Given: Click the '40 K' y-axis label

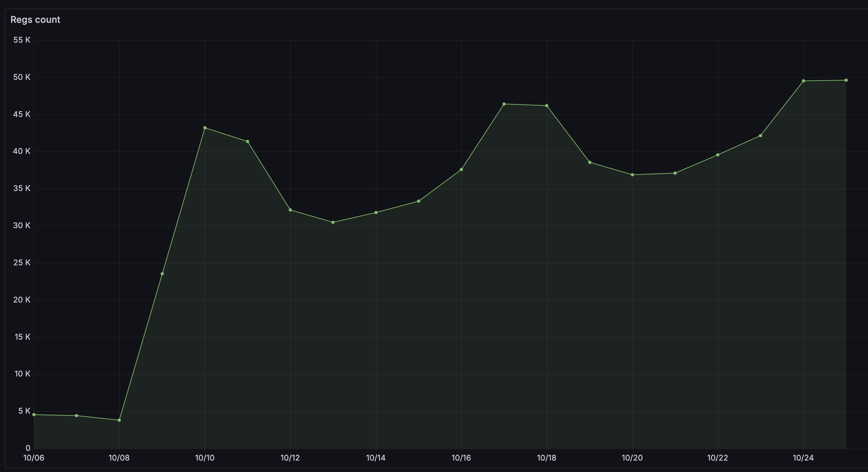Looking at the screenshot, I should 22,151.
